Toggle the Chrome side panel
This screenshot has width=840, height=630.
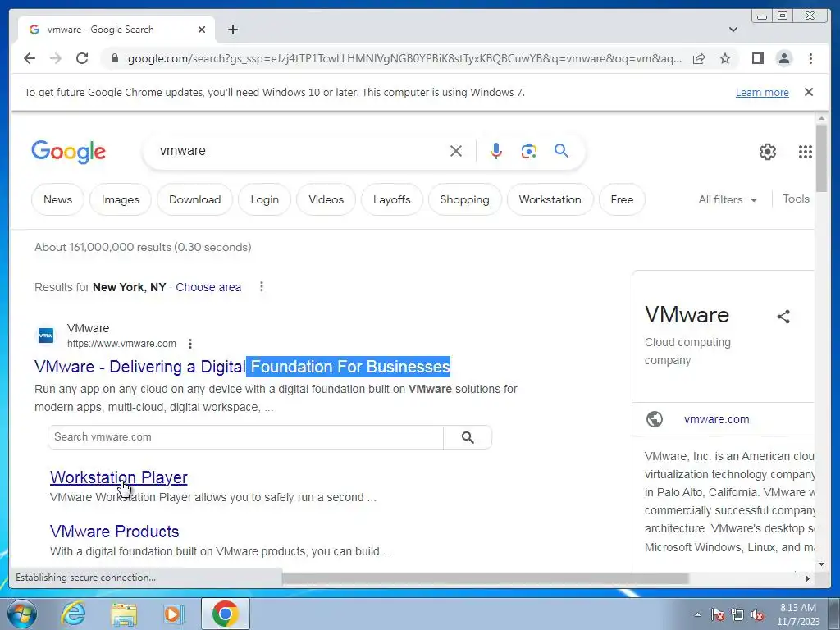point(757,58)
